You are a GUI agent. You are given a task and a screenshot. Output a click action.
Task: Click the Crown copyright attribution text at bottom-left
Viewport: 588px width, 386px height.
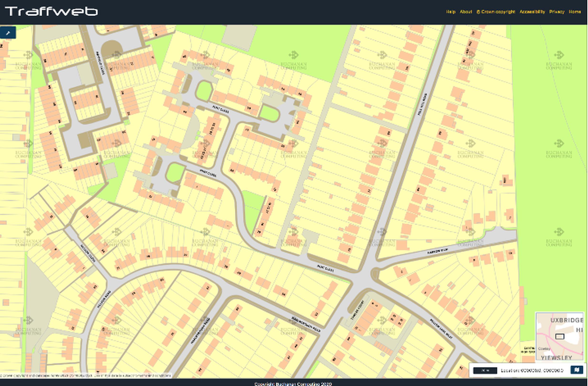tap(85, 376)
